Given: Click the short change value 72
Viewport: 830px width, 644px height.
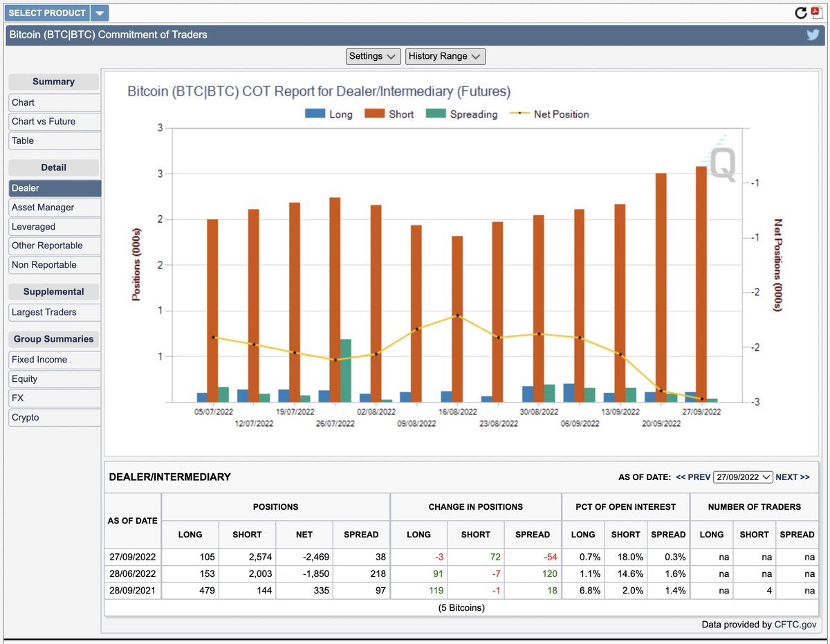Looking at the screenshot, I should click(495, 557).
